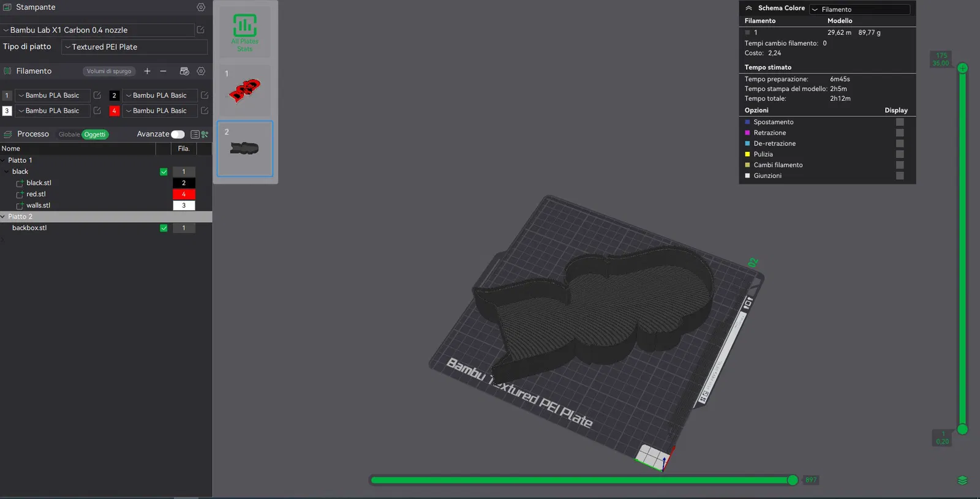Collapse the Piatto 1 tree node
Viewport: 980px width, 499px height.
point(3,160)
